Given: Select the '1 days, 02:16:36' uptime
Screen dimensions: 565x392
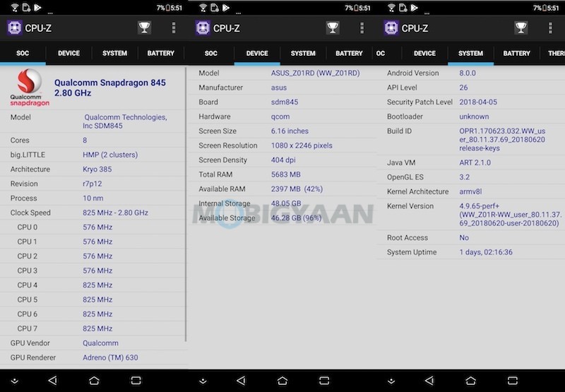Looking at the screenshot, I should pyautogui.click(x=486, y=252).
